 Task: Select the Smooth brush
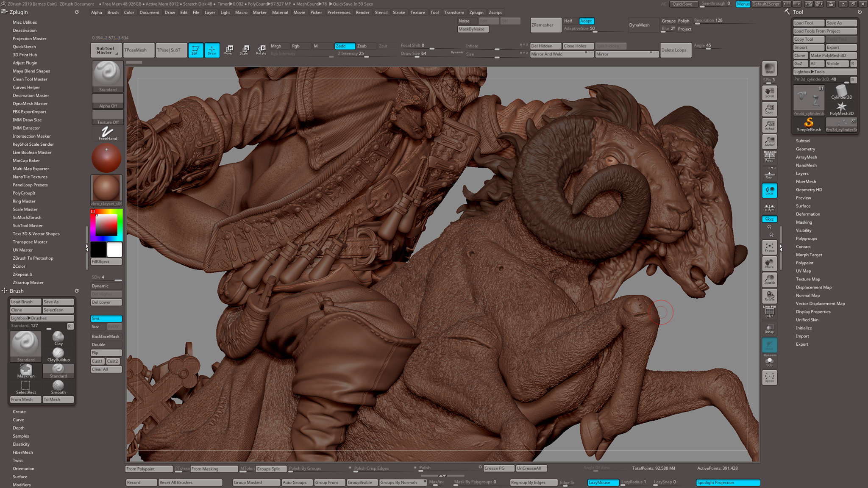(x=58, y=387)
